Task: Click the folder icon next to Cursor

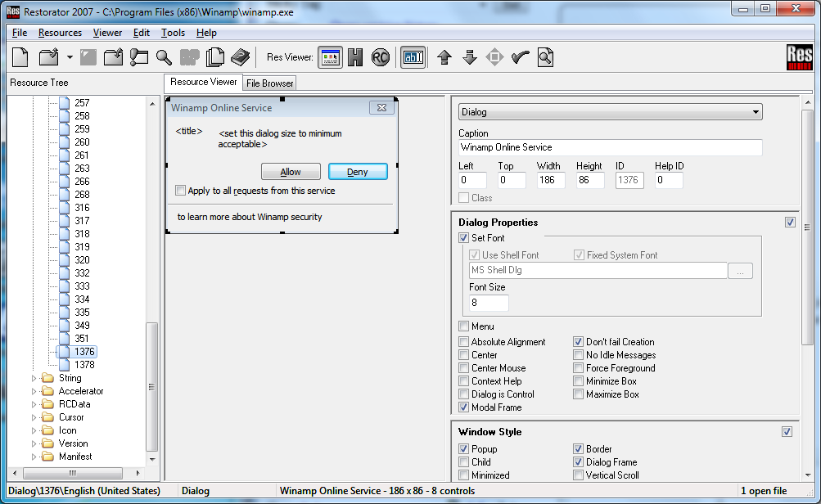Action: (47, 417)
